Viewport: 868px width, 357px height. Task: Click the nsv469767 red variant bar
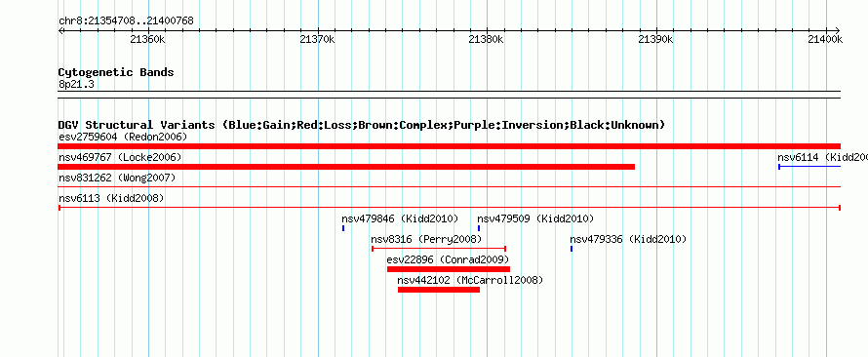click(x=346, y=167)
